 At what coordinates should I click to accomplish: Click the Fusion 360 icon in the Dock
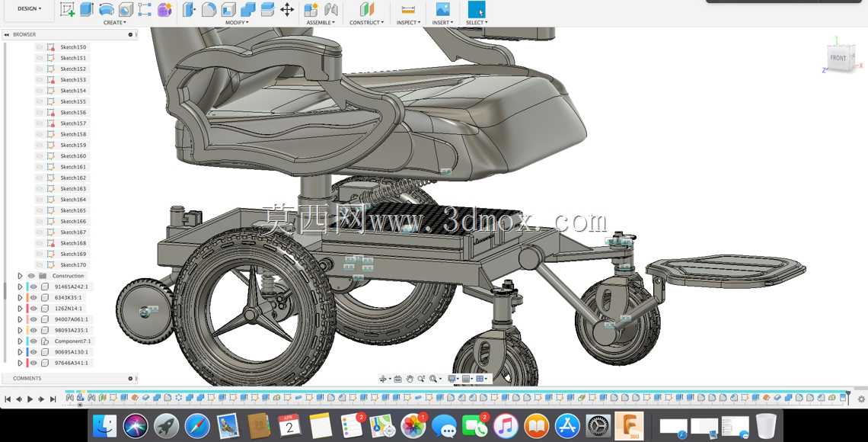(x=629, y=427)
